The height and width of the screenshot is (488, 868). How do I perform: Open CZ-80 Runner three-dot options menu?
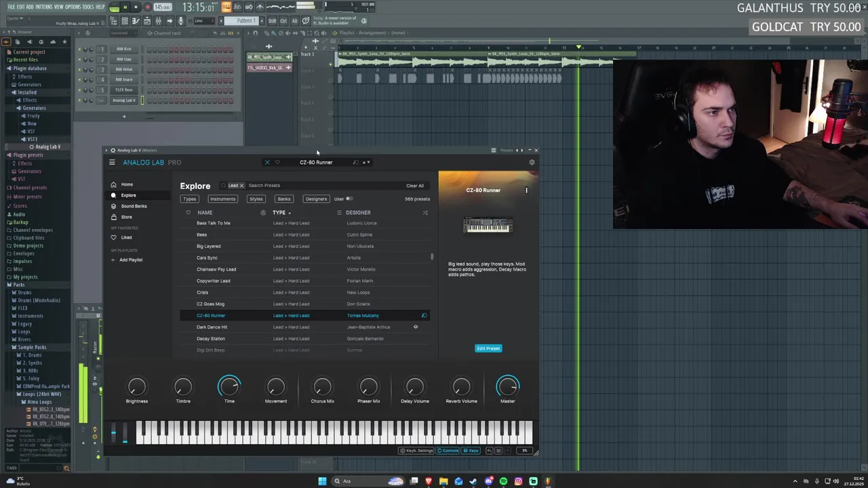(526, 190)
